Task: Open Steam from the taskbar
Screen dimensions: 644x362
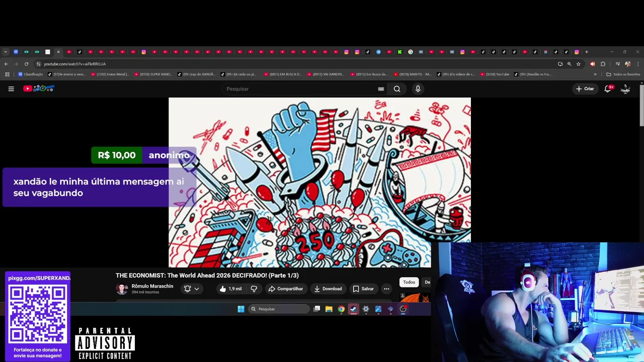Action: click(353, 309)
